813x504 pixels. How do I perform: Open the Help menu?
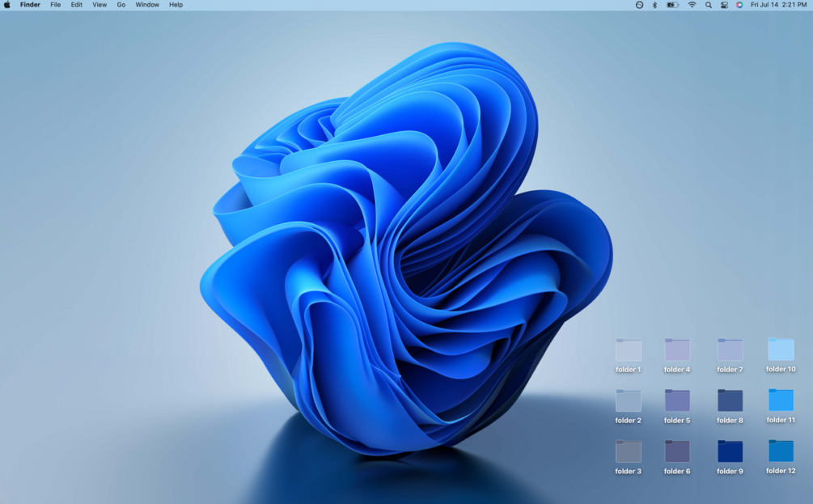(x=176, y=5)
